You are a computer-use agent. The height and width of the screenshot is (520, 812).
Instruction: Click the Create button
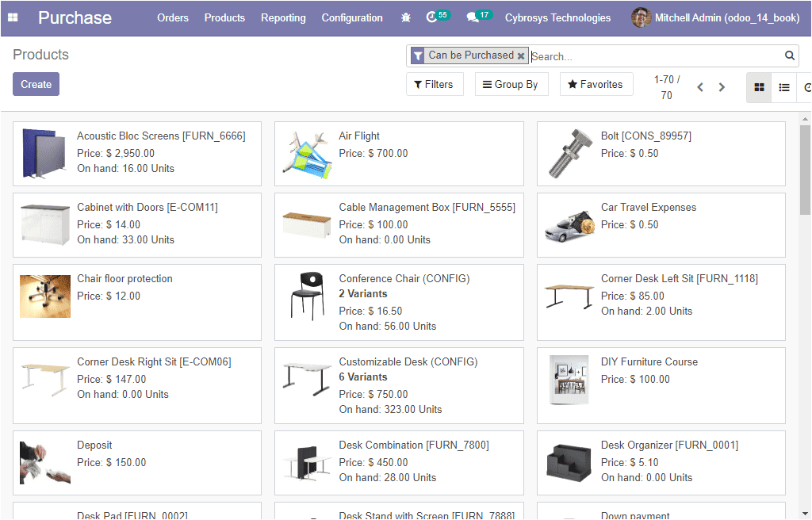36,85
